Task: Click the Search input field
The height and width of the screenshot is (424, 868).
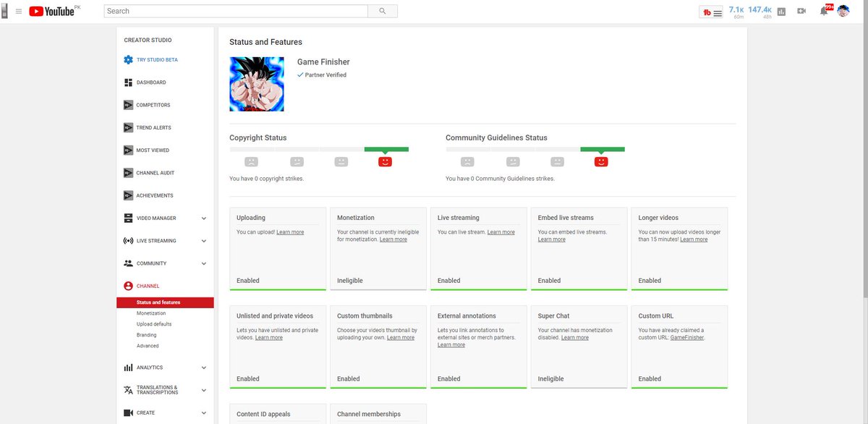Action: pyautogui.click(x=237, y=11)
